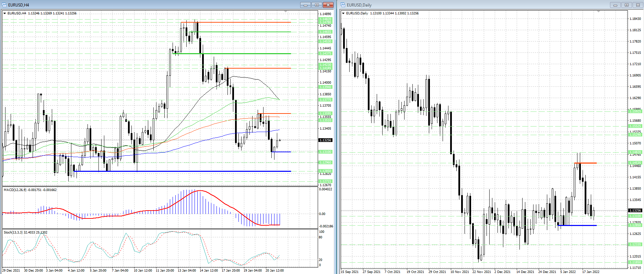Expand the triangle next to EURUSD,Daily label
This screenshot has height=274, width=644.
tap(343, 13)
